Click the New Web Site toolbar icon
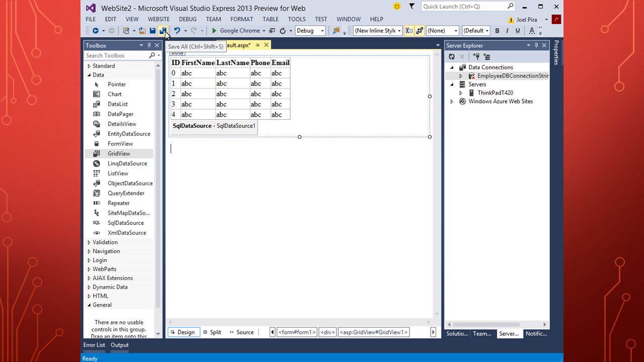Viewport: 644px width, 362px height. 126,31
